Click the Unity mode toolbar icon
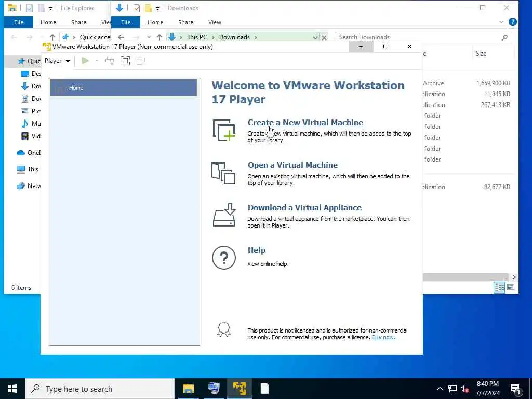532x399 pixels. pos(140,61)
